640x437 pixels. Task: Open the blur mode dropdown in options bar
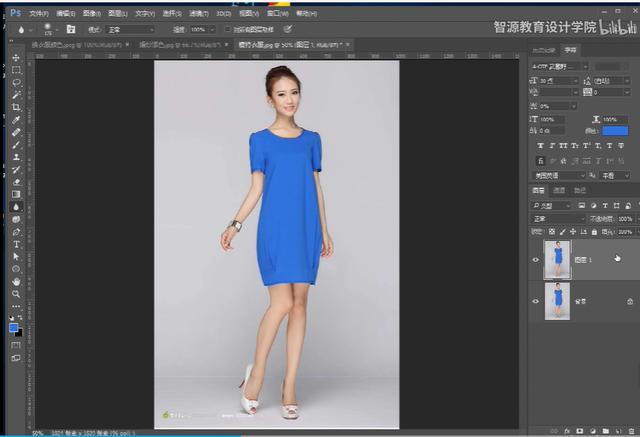click(131, 30)
